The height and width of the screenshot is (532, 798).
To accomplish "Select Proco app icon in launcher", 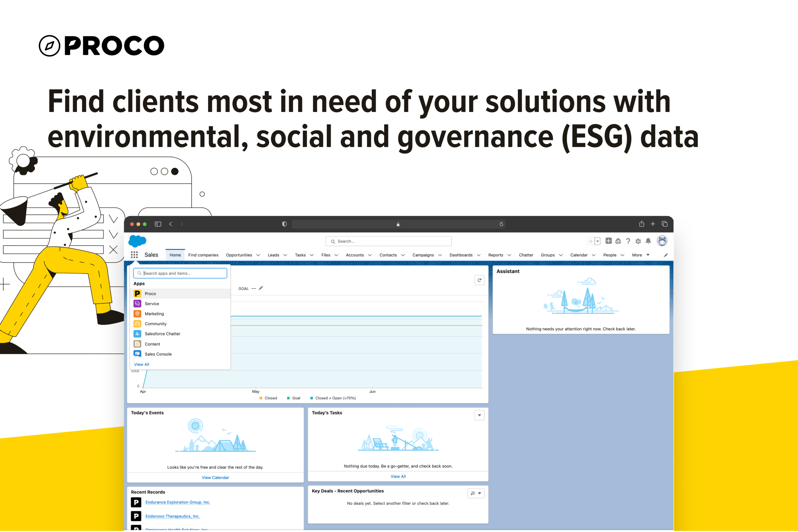I will [137, 293].
